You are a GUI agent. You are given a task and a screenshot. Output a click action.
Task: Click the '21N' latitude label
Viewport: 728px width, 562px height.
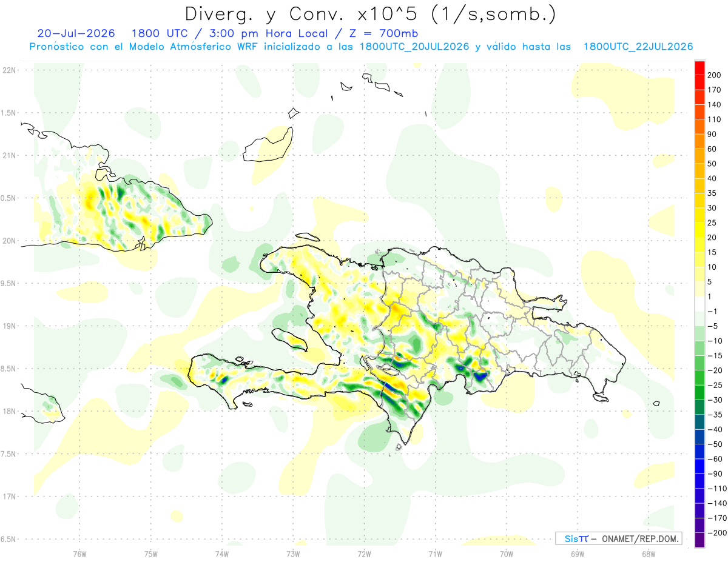(x=9, y=155)
